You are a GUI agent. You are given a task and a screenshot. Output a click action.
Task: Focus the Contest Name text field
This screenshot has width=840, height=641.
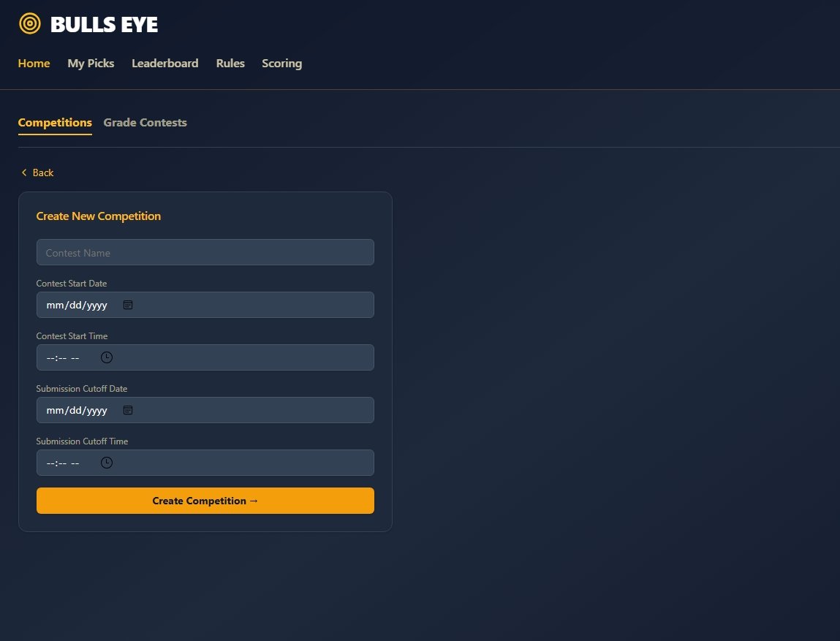pos(205,252)
